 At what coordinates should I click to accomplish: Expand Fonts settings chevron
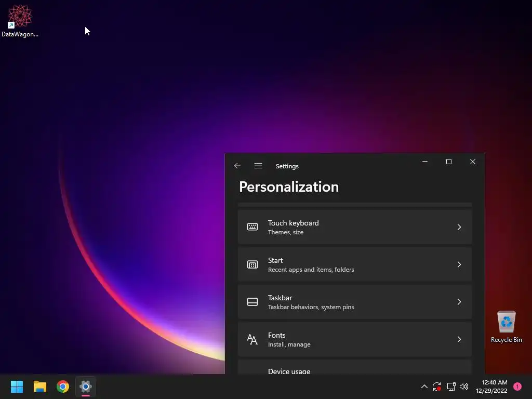click(459, 339)
